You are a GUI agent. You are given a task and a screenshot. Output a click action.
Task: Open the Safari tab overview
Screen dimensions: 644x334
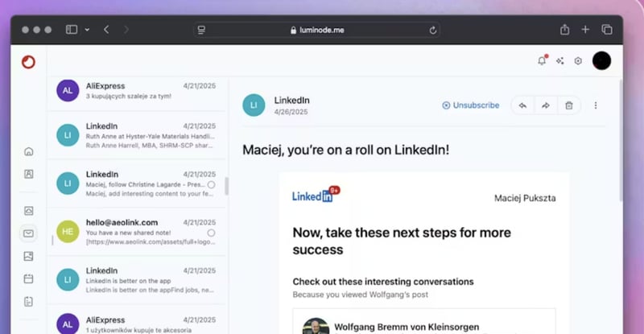(x=607, y=30)
